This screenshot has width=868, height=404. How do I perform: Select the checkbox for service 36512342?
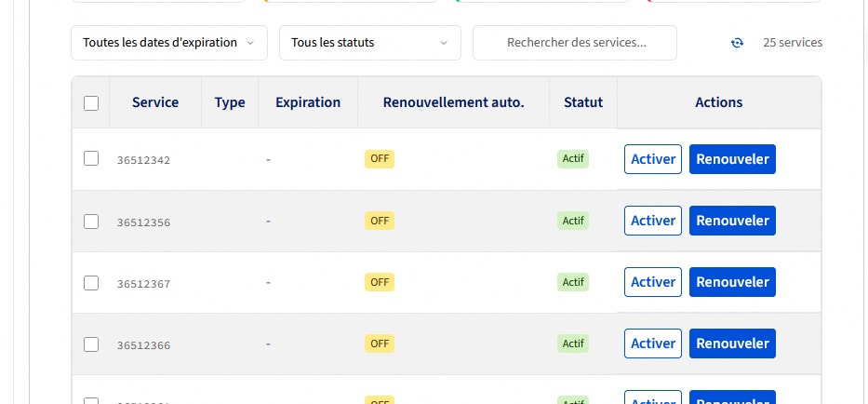coord(91,158)
